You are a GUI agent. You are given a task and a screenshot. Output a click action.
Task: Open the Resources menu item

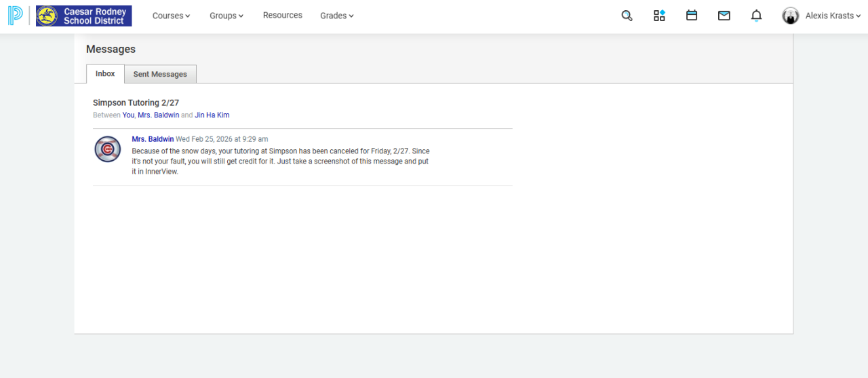[x=283, y=16]
